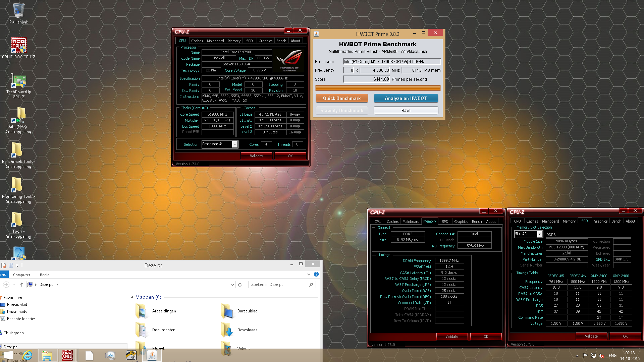Image resolution: width=644 pixels, height=362 pixels.
Task: Click the Save button in HWBOT Prime
Action: [406, 110]
